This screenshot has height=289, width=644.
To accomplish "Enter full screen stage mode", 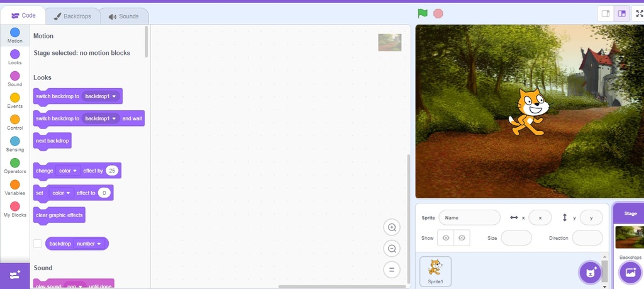I will point(639,13).
